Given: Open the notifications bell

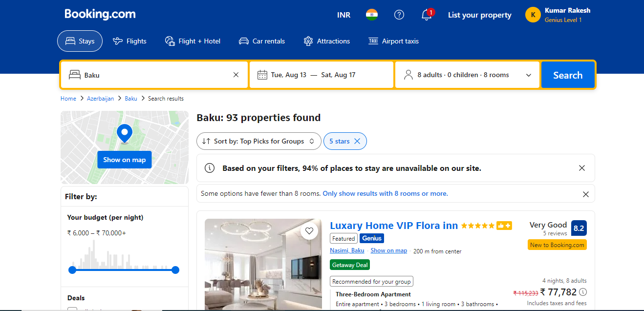Looking at the screenshot, I should tap(427, 15).
